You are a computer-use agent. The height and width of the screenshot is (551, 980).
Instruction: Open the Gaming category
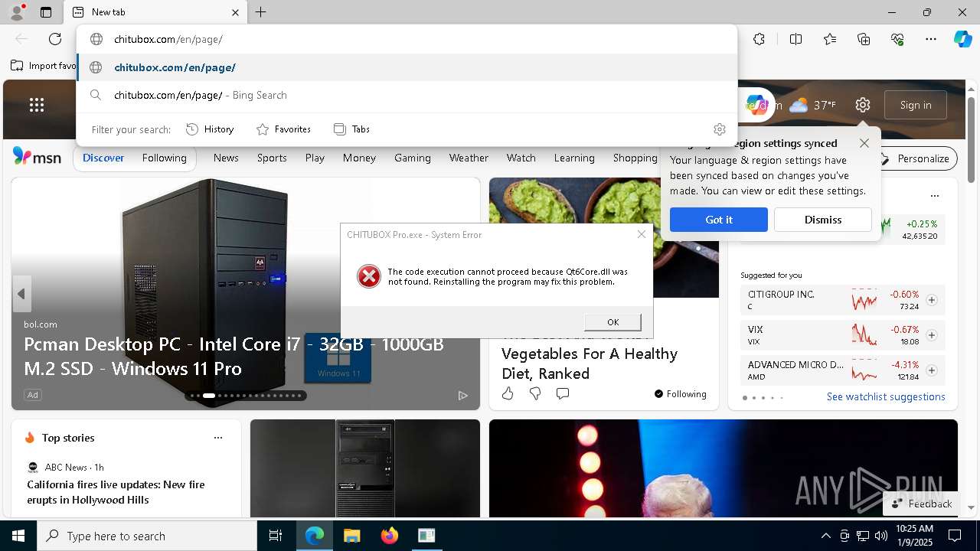(x=412, y=158)
